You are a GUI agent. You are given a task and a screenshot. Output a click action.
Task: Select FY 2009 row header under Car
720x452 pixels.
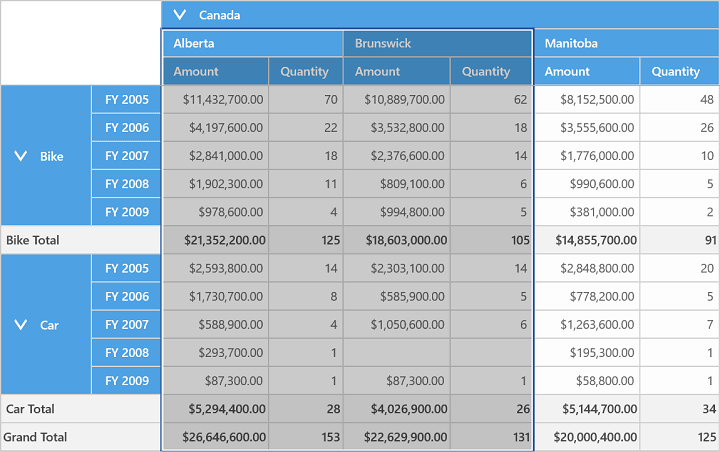[126, 381]
